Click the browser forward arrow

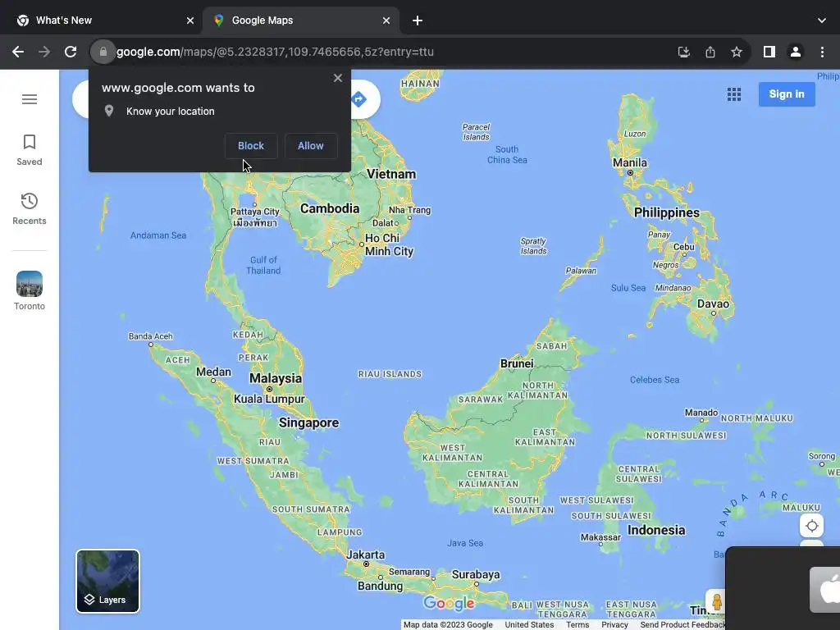click(x=44, y=52)
